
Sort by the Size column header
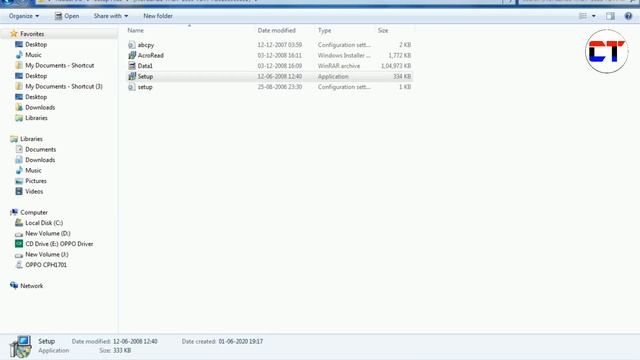(x=383, y=30)
